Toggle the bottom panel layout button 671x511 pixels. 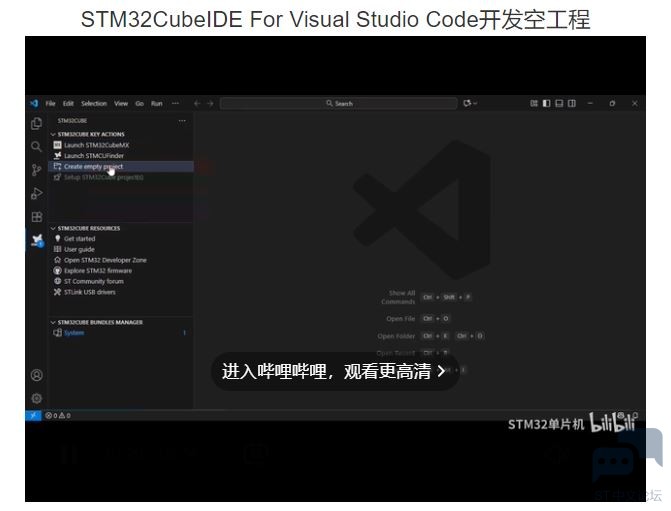(558, 103)
